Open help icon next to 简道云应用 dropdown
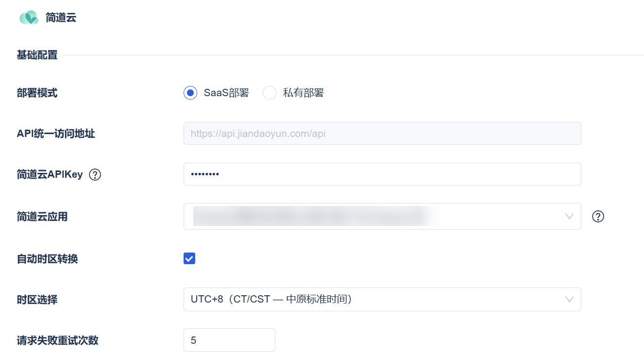 pos(598,217)
